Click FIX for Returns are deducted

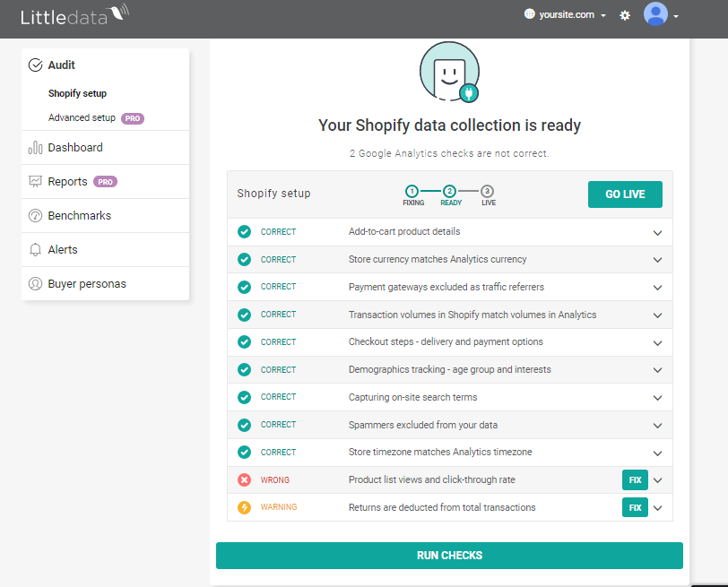tap(635, 507)
